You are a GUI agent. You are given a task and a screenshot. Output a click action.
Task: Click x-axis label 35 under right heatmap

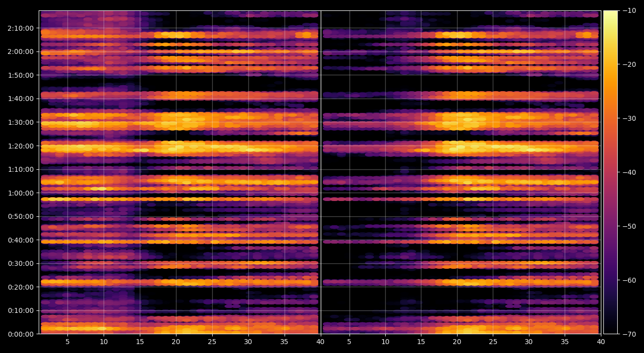pos(565,342)
